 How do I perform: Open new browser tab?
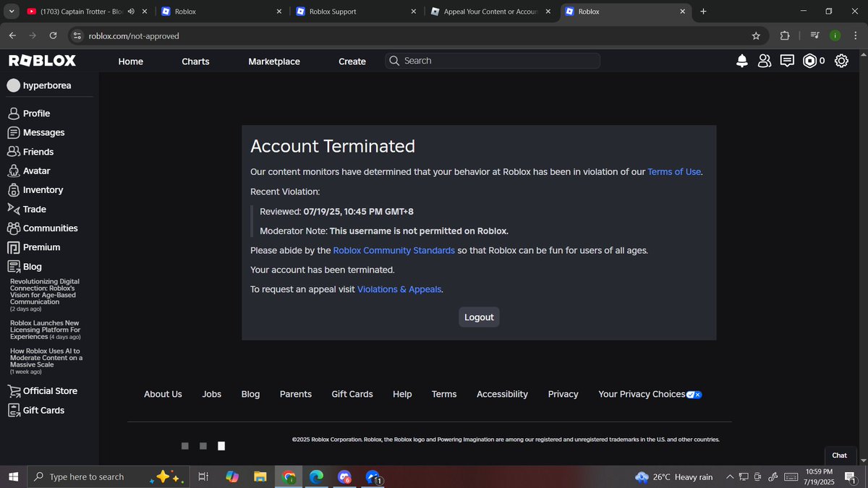tap(703, 12)
